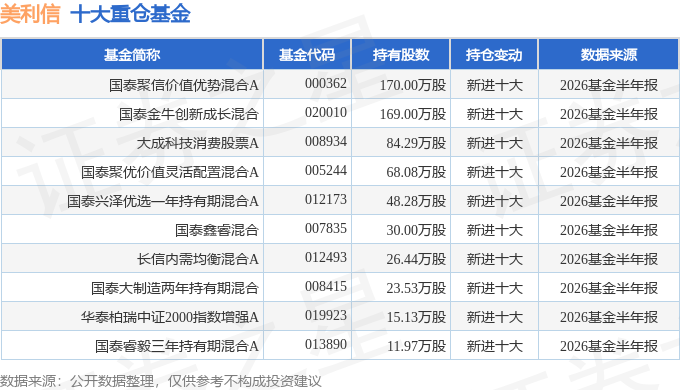680x390 pixels.
Task: Select the 170.00万股 holdings cell
Action: tap(413, 85)
